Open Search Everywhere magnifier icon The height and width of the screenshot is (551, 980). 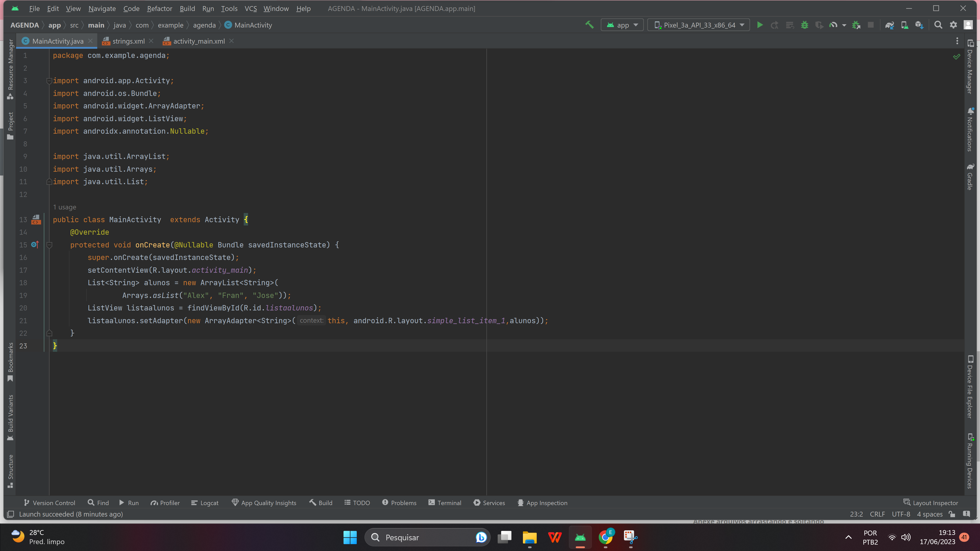[939, 25]
